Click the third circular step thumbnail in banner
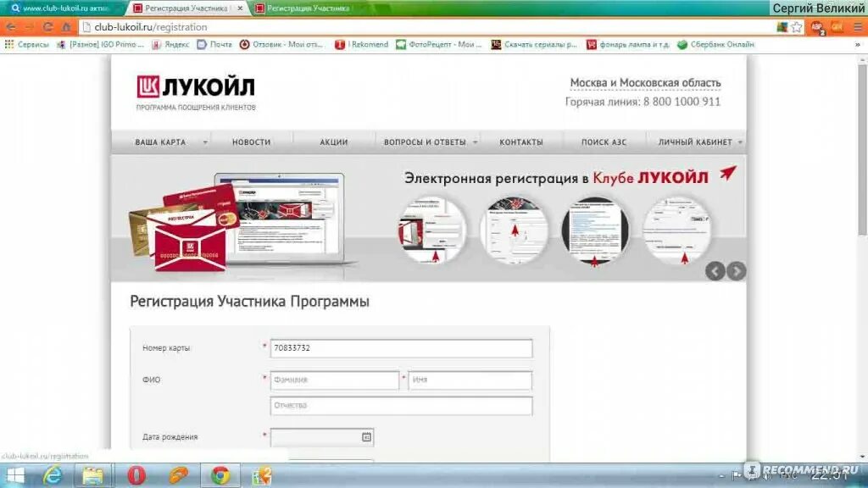Screen dimensions: 868x488 coord(595,230)
